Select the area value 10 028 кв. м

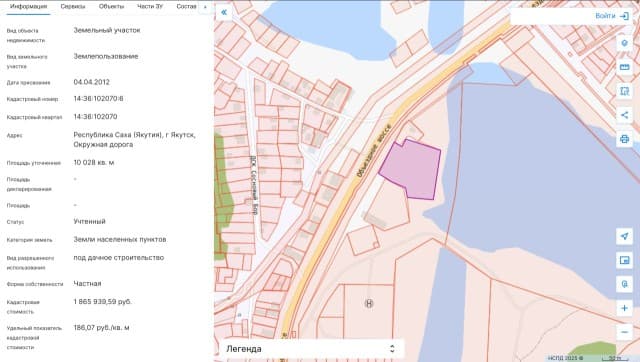pos(93,162)
